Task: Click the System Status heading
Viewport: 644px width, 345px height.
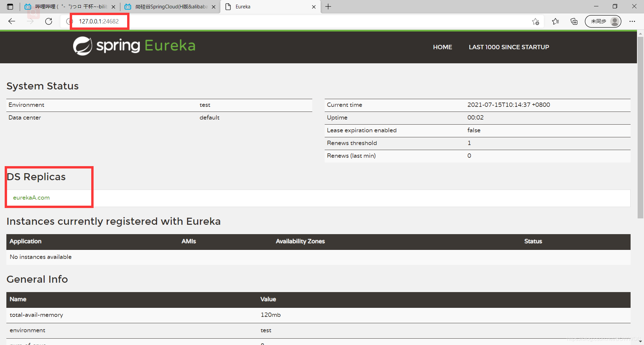Action: tap(43, 86)
